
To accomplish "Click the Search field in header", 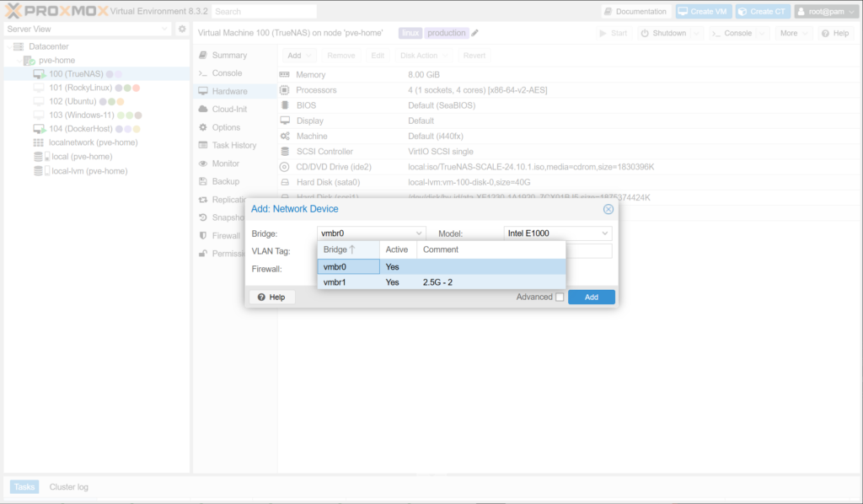I will [264, 12].
